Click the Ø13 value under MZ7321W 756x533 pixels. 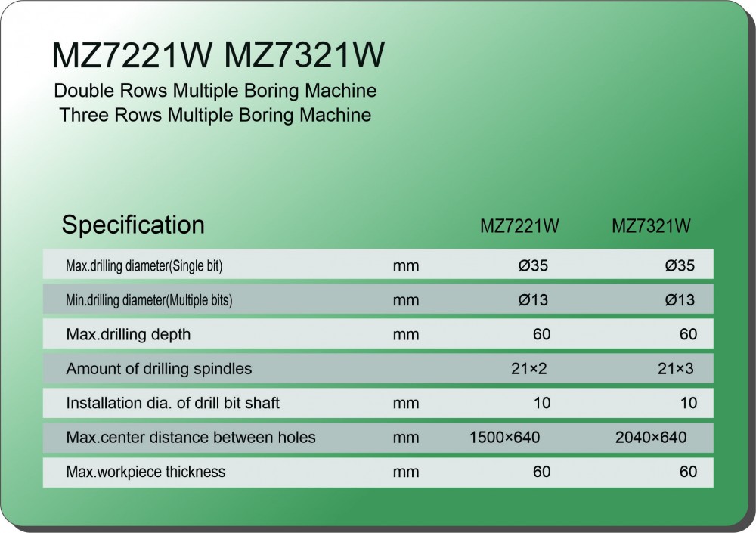coord(679,300)
